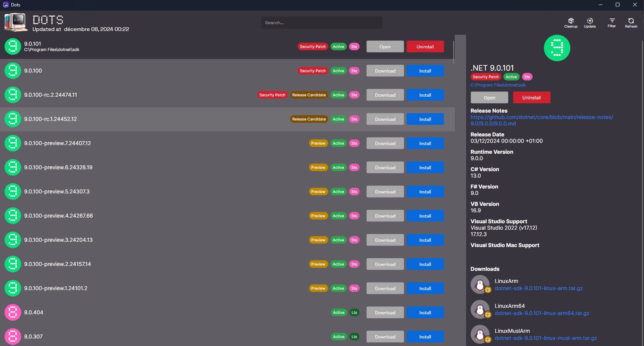644x346 pixels.
Task: Click the 9.0.101 row's green version icon
Action: click(13, 46)
